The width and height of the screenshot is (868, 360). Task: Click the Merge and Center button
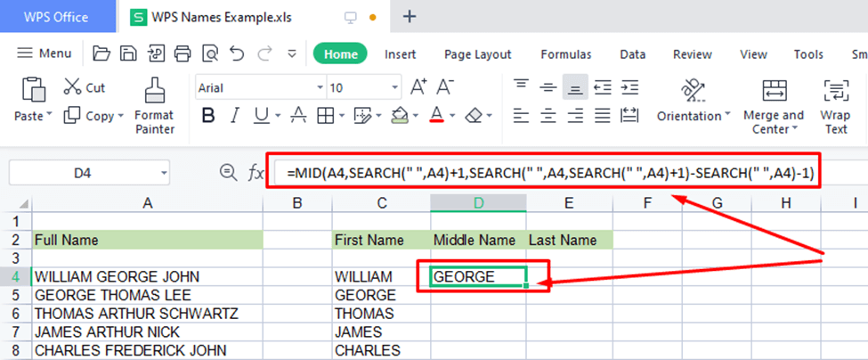774,106
